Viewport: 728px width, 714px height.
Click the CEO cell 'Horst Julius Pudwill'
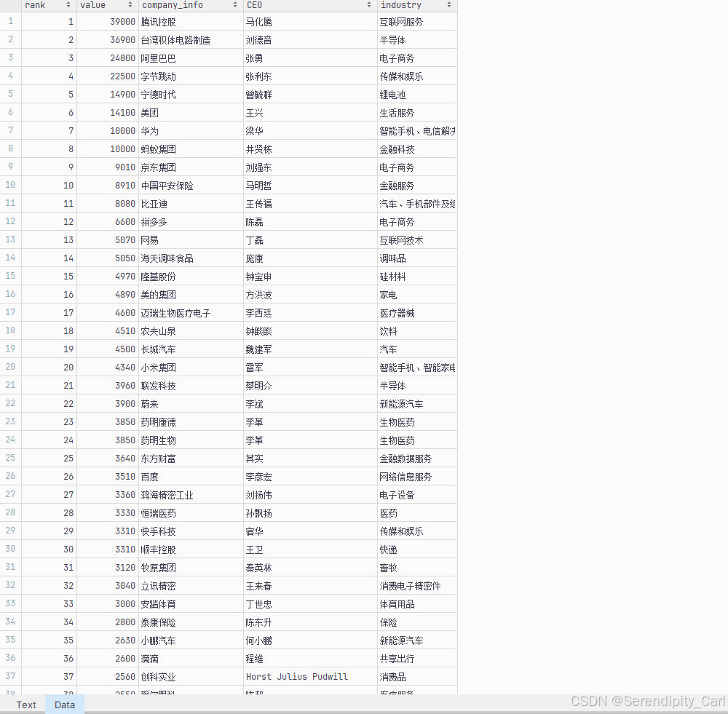[x=311, y=677]
